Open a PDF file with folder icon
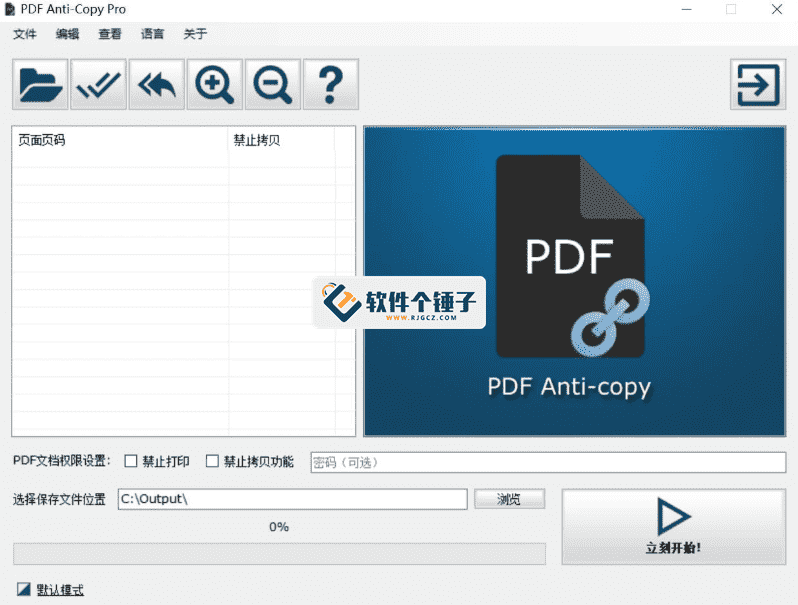 point(40,84)
